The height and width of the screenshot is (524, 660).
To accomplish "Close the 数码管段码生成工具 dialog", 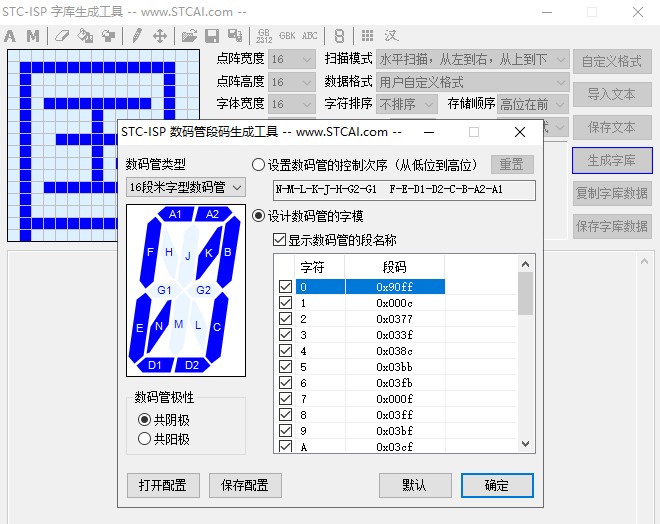I will coord(520,132).
